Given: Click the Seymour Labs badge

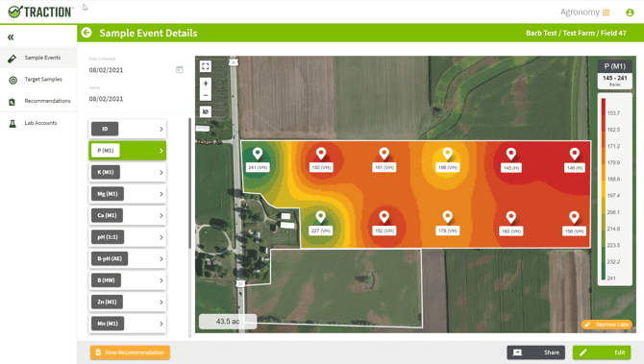Looking at the screenshot, I should [x=607, y=325].
